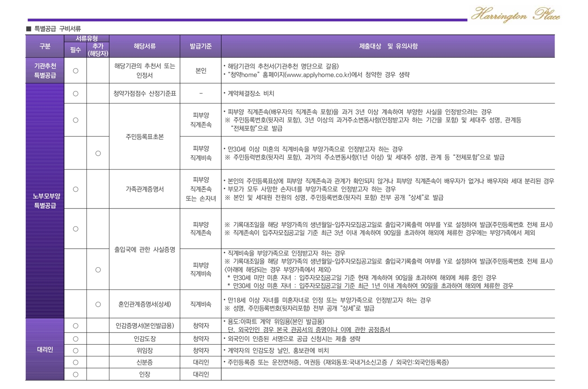This screenshot has width=588, height=389.
Task: Open the www.applyhome.co.kr address text
Action: pyautogui.click(x=318, y=75)
